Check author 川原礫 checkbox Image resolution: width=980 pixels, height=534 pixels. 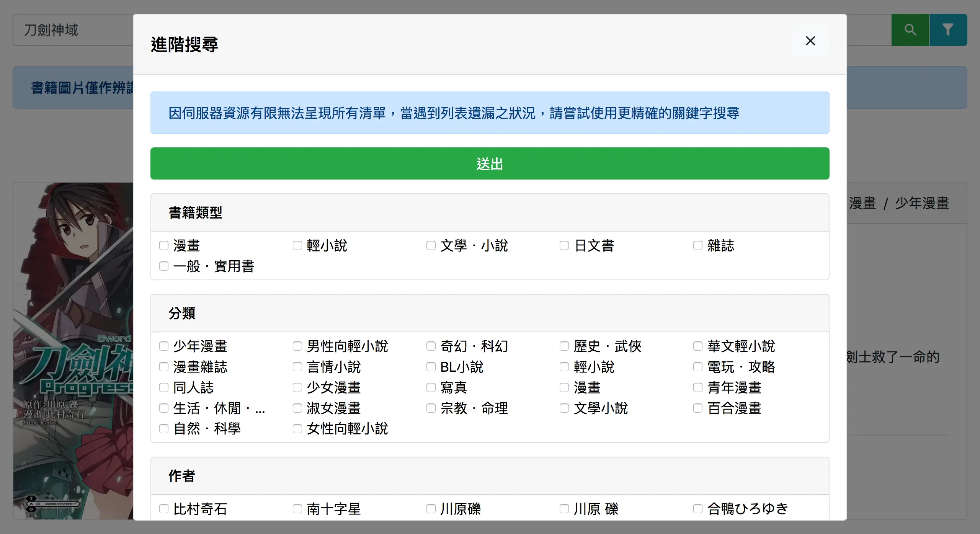(x=431, y=509)
